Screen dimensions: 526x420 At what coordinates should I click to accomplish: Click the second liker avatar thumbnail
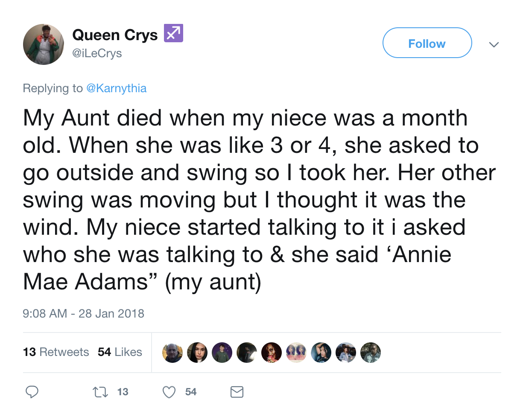[x=197, y=353]
